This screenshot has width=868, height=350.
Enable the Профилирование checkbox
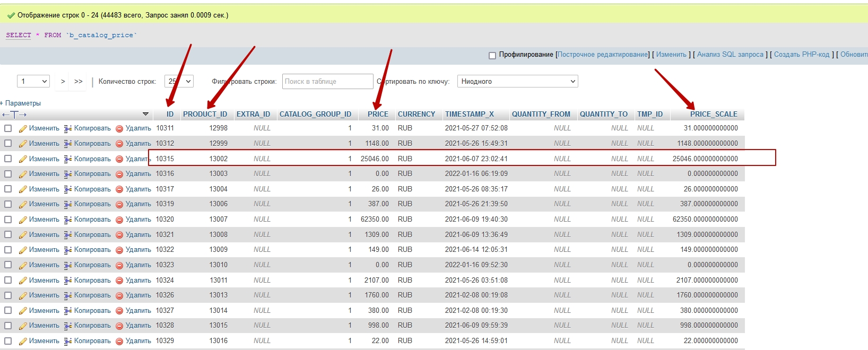point(492,55)
